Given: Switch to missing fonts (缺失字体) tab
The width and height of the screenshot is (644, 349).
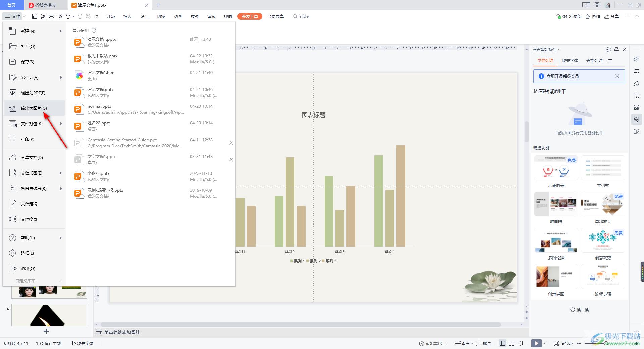Looking at the screenshot, I should (570, 61).
